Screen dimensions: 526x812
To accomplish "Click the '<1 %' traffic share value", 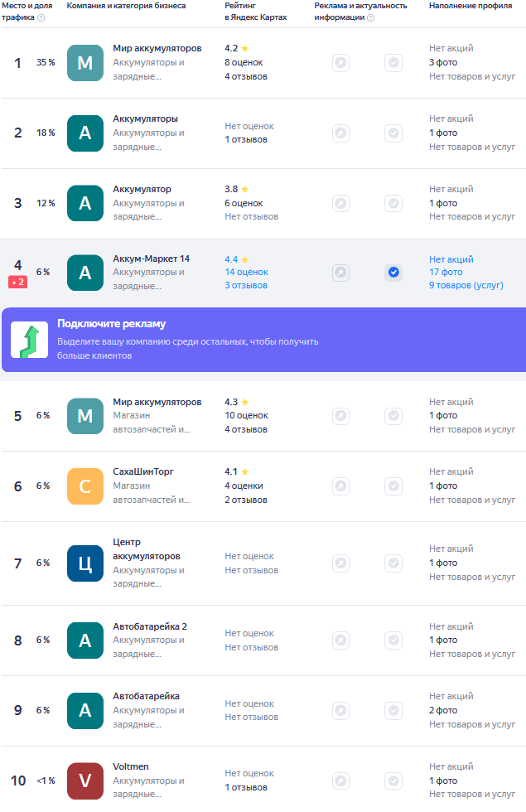I will (x=46, y=781).
